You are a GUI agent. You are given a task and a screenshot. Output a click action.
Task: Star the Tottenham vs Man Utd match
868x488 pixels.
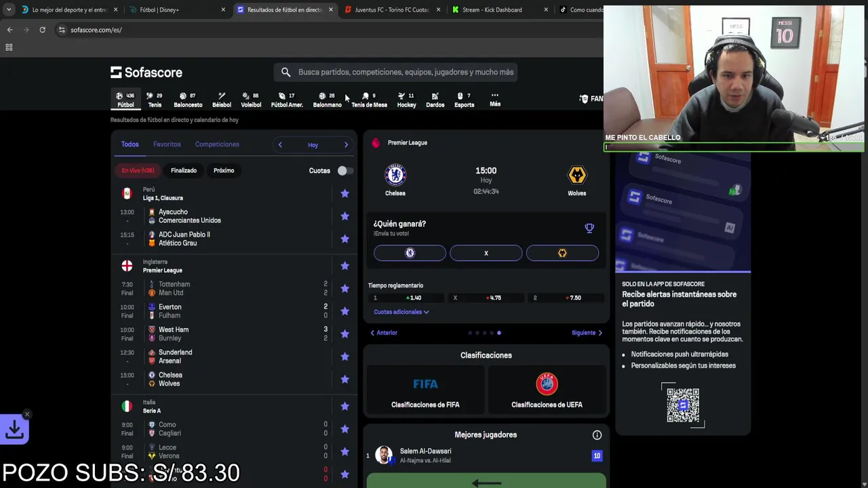pyautogui.click(x=344, y=289)
